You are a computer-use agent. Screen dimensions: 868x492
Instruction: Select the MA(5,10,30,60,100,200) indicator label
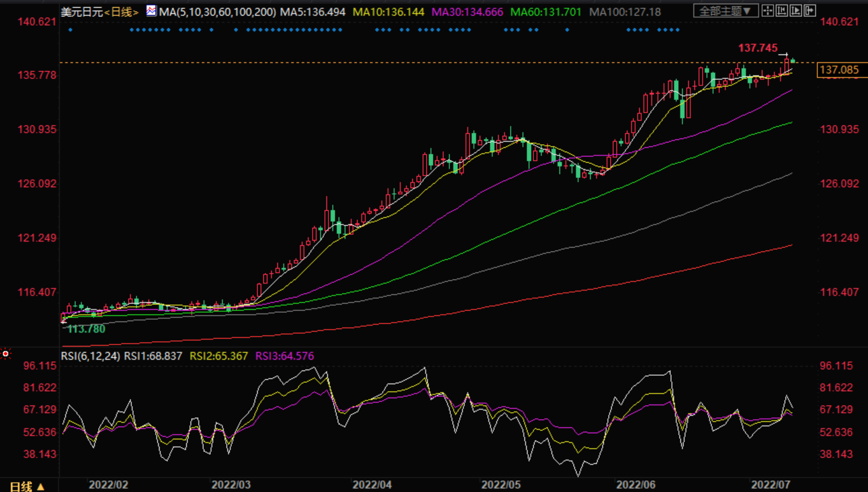click(217, 12)
